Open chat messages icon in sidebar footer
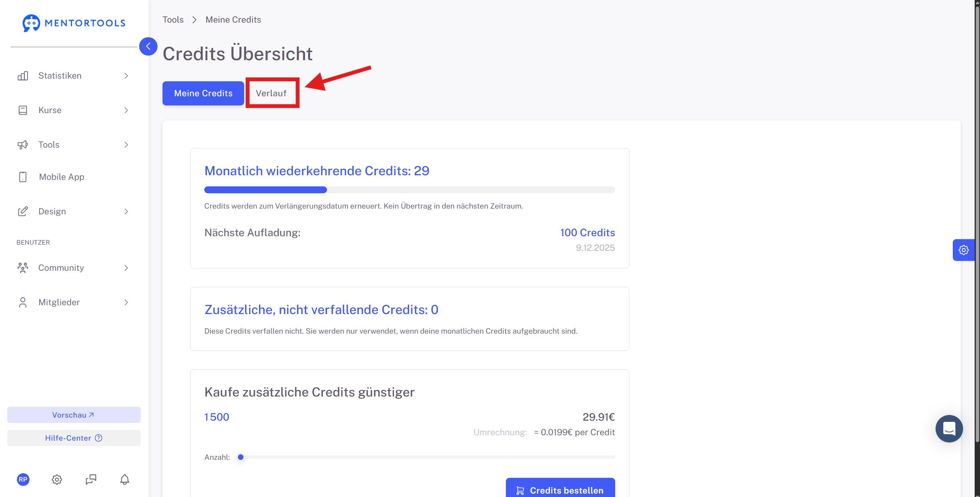 click(x=91, y=479)
